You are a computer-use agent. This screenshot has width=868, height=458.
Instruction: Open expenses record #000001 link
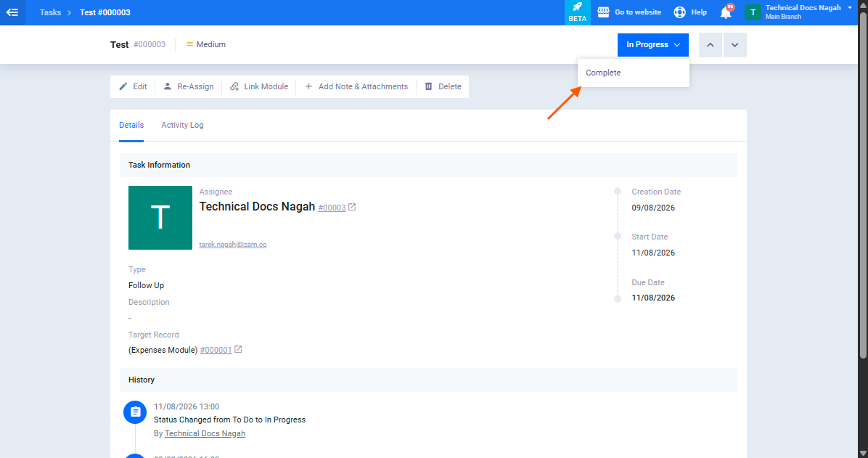(216, 350)
